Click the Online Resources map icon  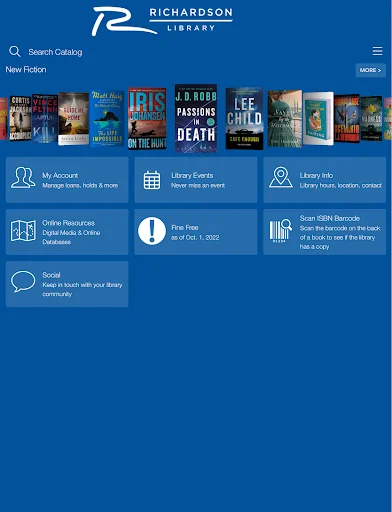tap(23, 231)
